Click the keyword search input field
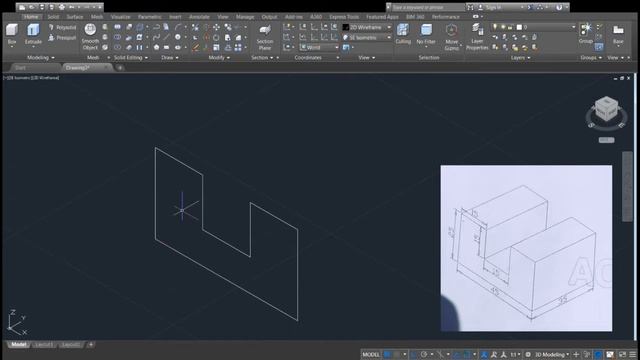 coord(427,7)
